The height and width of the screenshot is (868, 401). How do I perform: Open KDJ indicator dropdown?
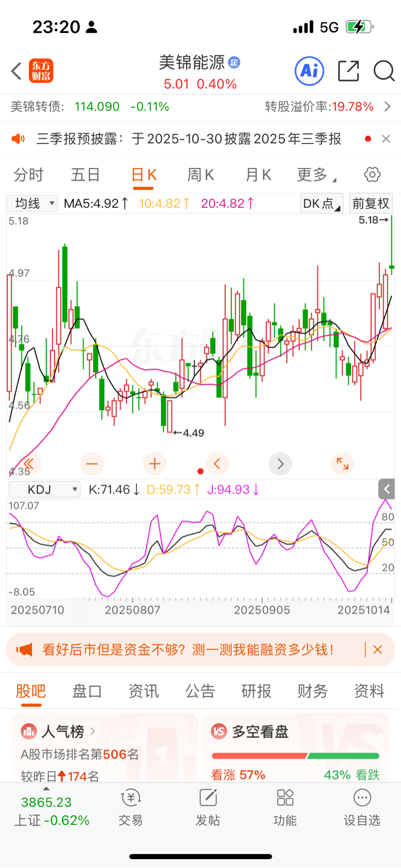coord(44,489)
